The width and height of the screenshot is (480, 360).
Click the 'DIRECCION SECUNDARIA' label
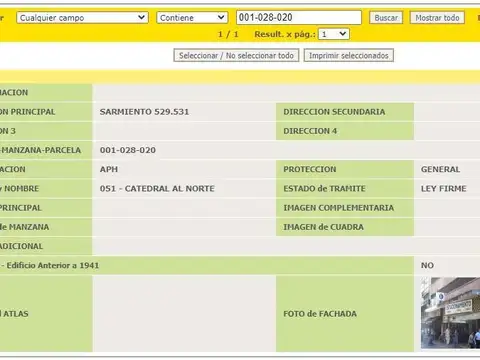(x=334, y=112)
